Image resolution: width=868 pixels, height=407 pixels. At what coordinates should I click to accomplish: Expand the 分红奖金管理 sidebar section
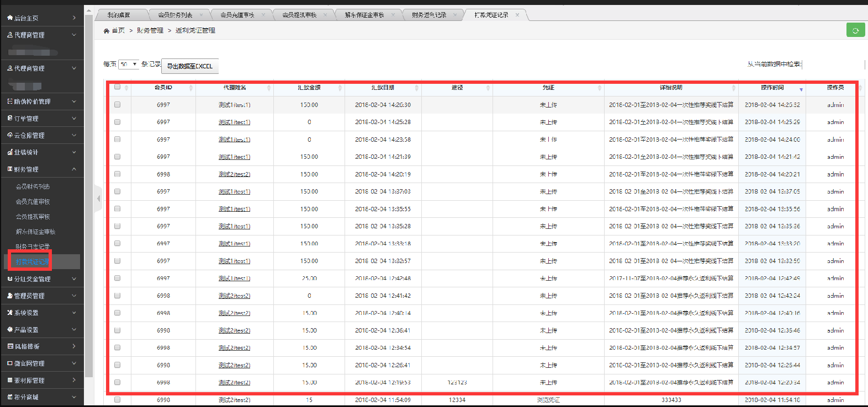[x=74, y=279]
